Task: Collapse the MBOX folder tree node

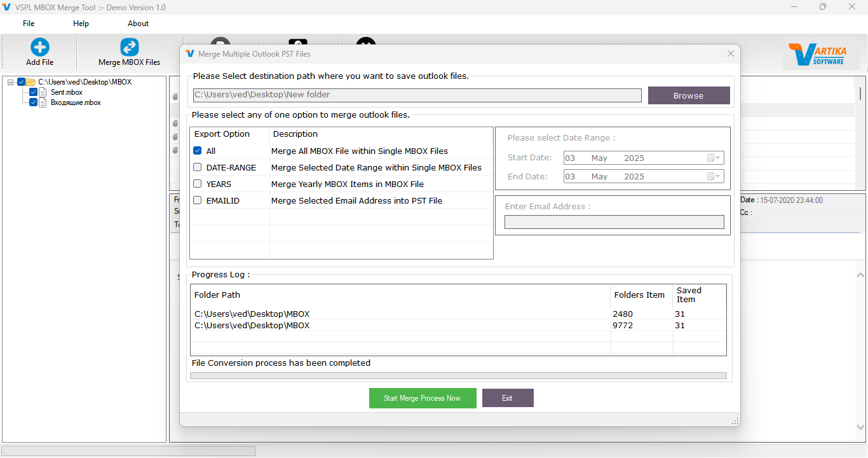Action: (x=11, y=82)
